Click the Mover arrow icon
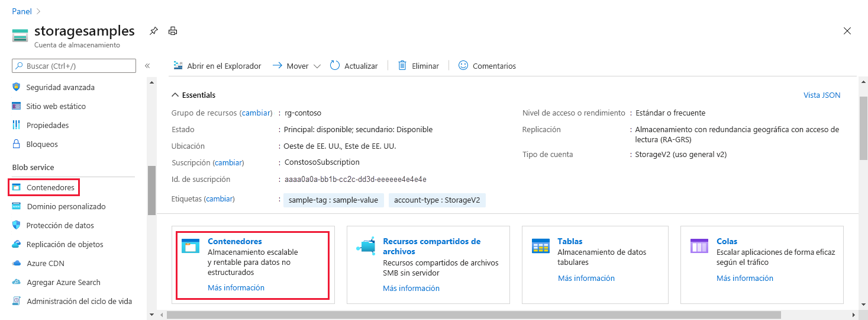The image size is (868, 320). tap(277, 66)
